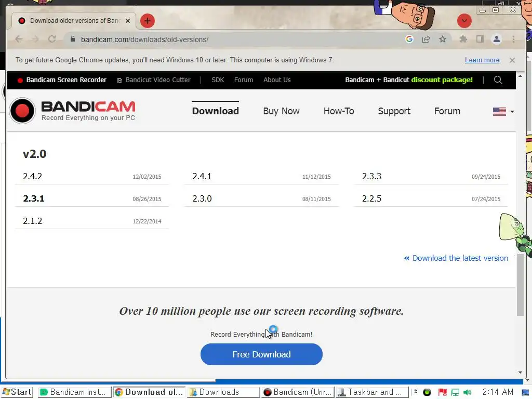532x399 pixels.
Task: Open Chrome three-dot menu
Action: click(x=513, y=39)
